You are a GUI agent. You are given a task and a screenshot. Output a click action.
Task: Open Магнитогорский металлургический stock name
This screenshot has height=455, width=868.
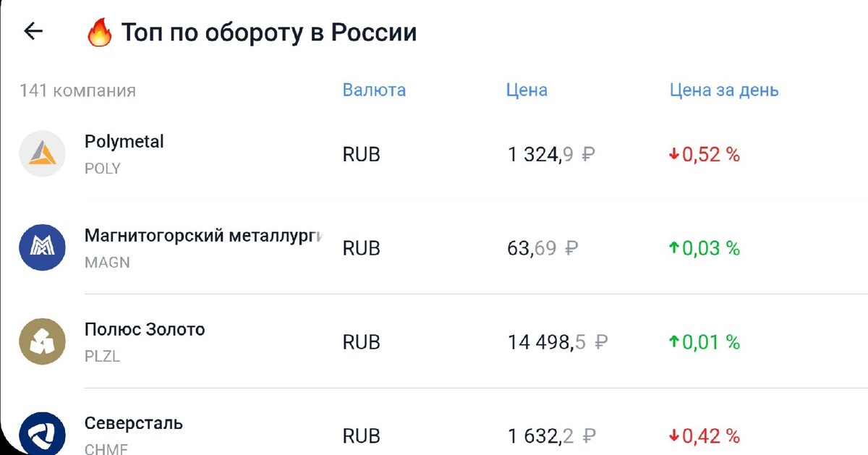[x=203, y=236]
